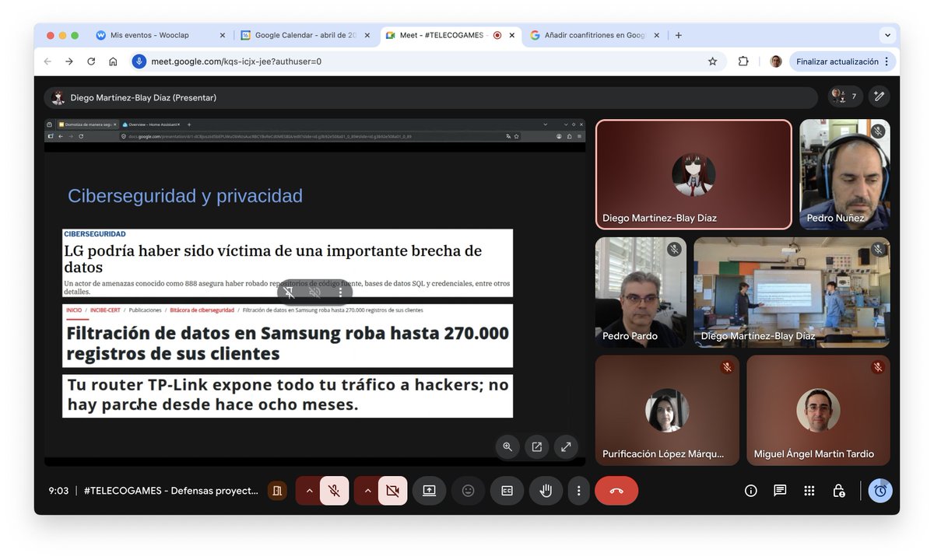The image size is (934, 560).
Task: Open the video options chevron beside the camera
Action: (x=367, y=491)
